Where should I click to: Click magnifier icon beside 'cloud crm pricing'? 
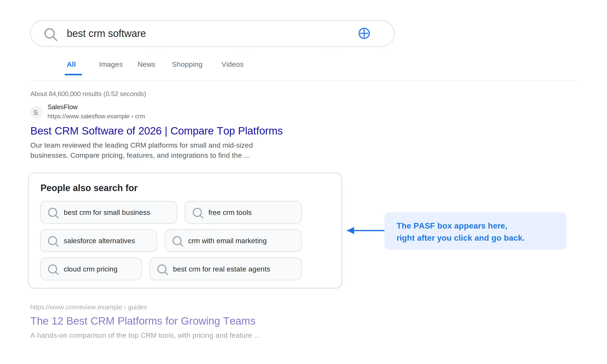tap(53, 269)
